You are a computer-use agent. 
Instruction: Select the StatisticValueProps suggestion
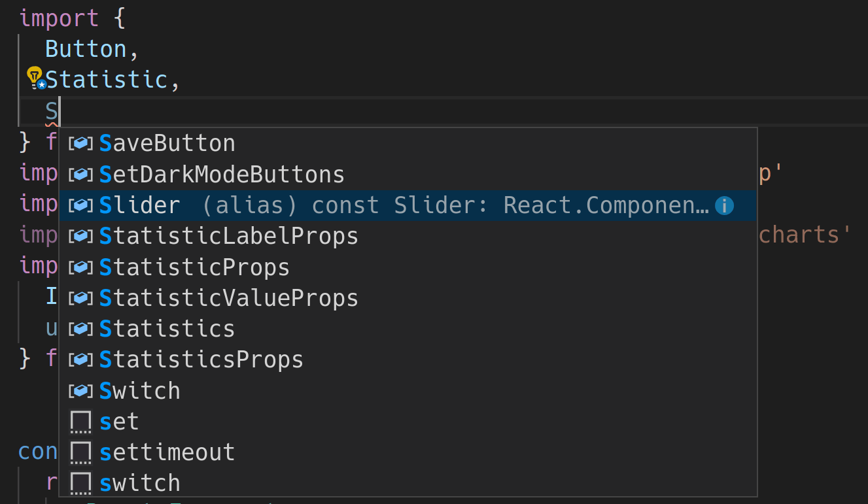(228, 298)
